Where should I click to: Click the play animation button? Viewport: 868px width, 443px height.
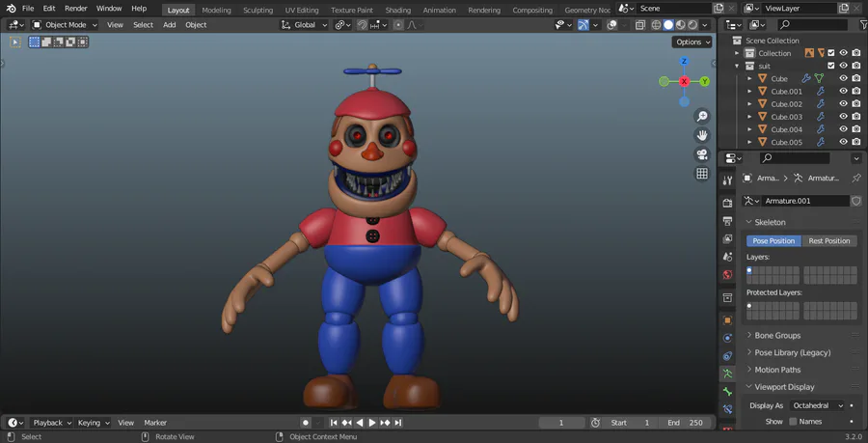tap(372, 423)
